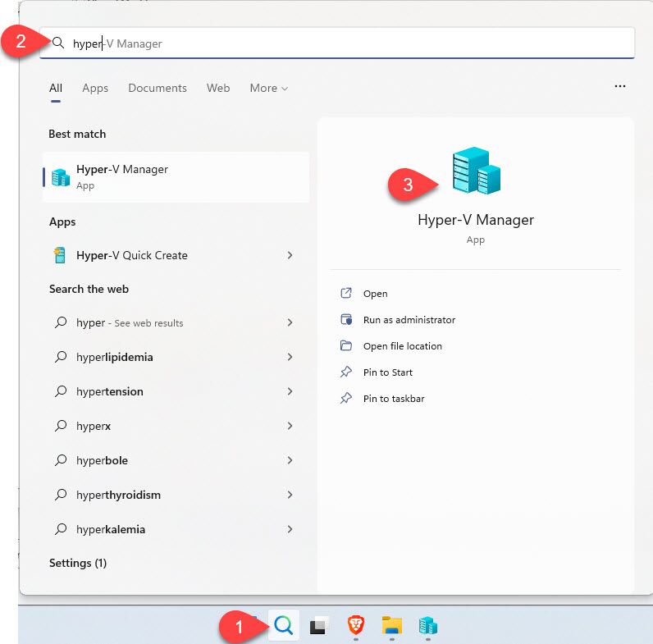Click search icon beside hypertension suggestion
653x644 pixels.
61,391
